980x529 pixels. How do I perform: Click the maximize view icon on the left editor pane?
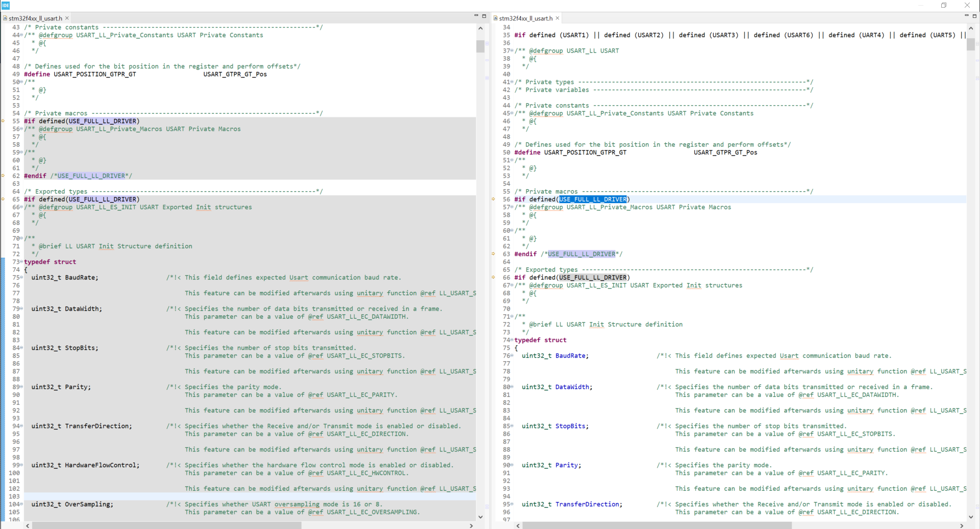click(484, 16)
